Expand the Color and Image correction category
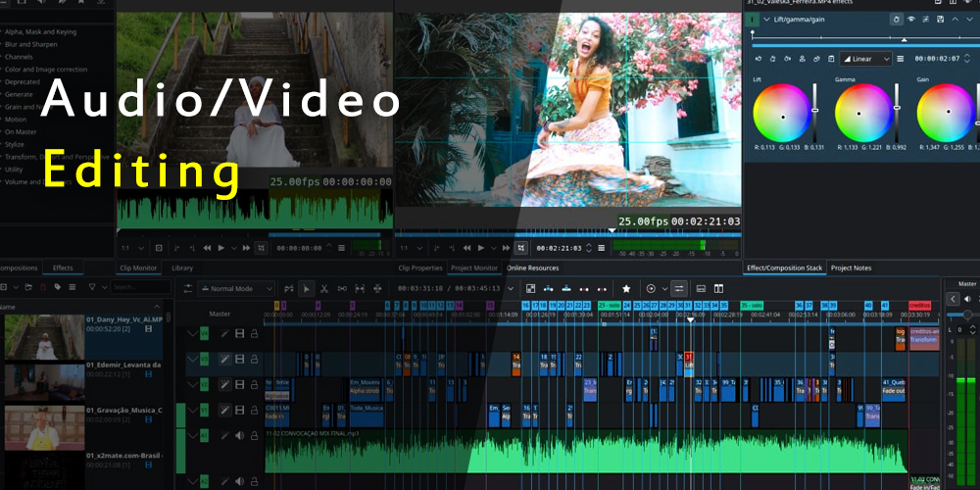Viewport: 980px width, 490px height. coord(46,70)
